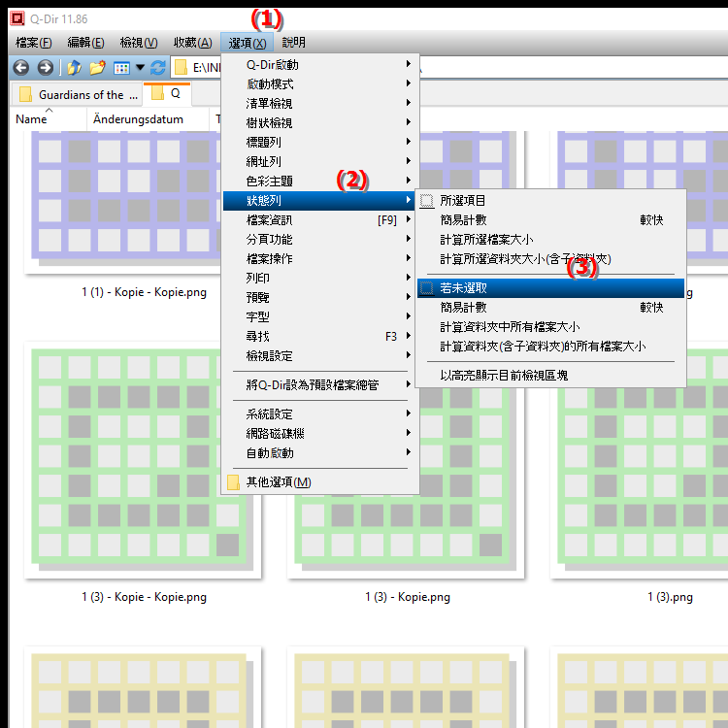The width and height of the screenshot is (728, 728).
Task: Expand the 樹狀檢視 submenu
Action: coord(320,123)
